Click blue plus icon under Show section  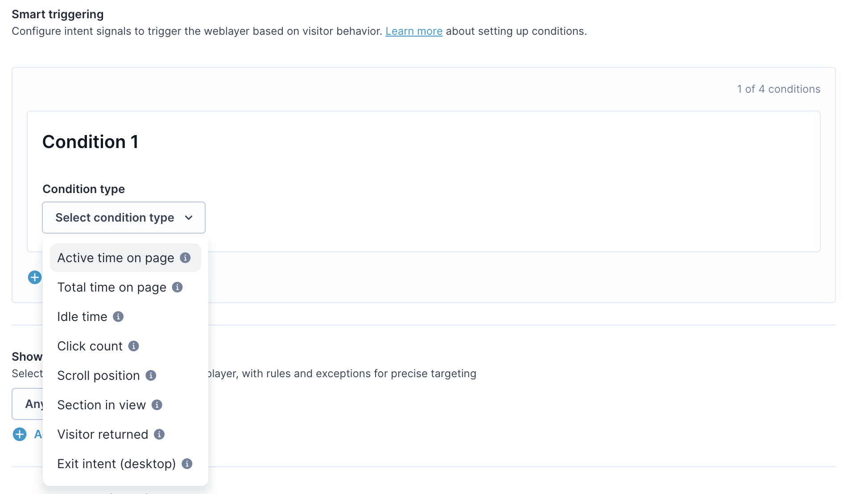click(20, 434)
